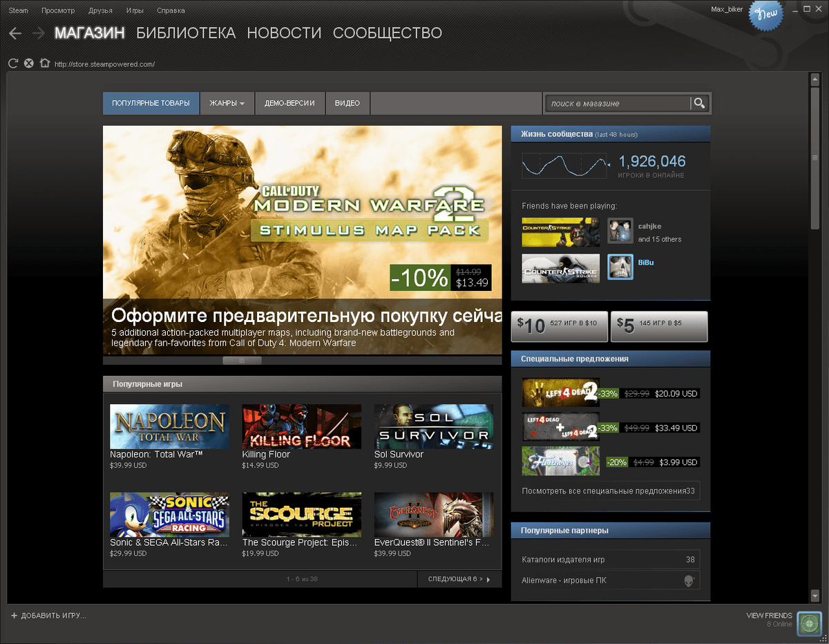This screenshot has height=644, width=829.
Task: Open Демо-версии tab
Action: point(289,103)
